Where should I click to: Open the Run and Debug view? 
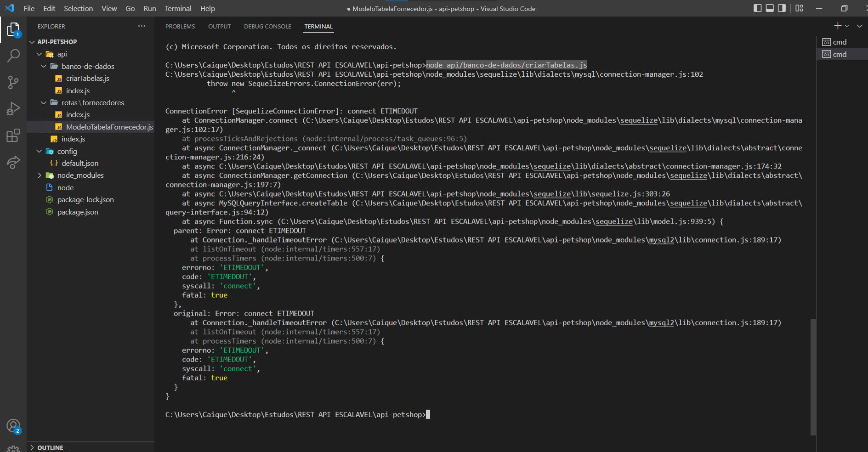coord(14,108)
